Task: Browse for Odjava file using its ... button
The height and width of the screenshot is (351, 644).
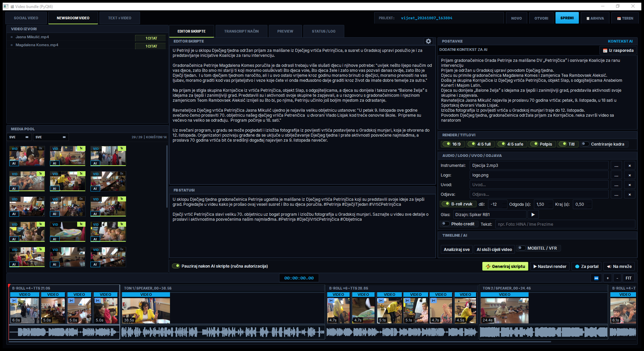Action: [616, 194]
